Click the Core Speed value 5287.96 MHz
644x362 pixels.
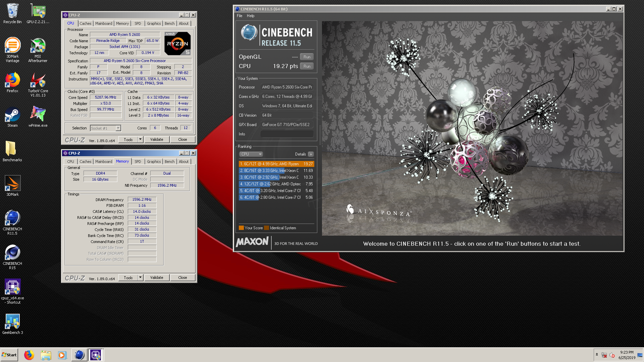click(x=106, y=98)
